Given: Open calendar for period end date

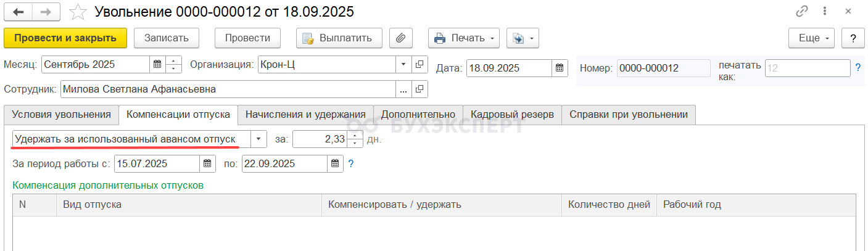Looking at the screenshot, I should [335, 164].
